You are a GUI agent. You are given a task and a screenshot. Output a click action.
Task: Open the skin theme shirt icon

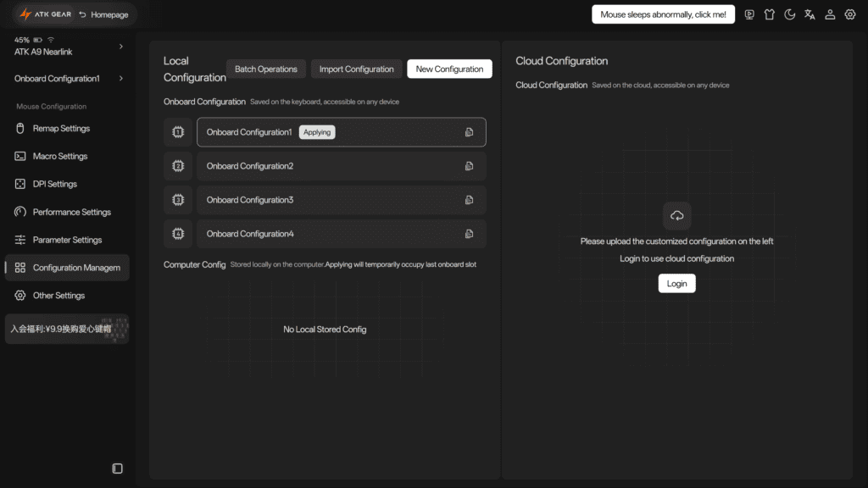pyautogui.click(x=770, y=14)
